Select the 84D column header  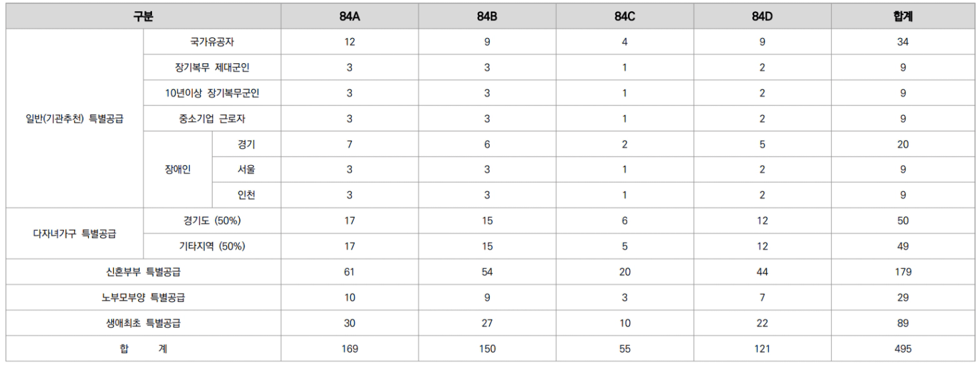(762, 17)
